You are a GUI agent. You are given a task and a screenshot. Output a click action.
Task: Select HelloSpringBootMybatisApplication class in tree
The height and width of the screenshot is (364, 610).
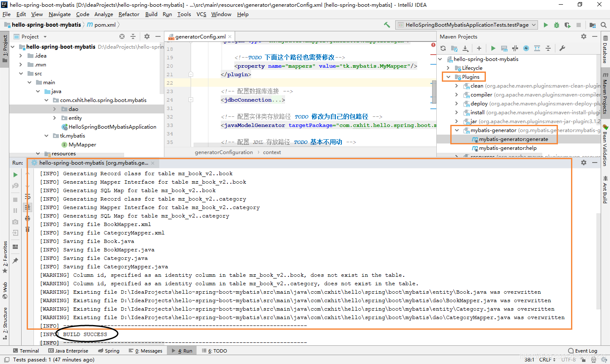coord(112,127)
